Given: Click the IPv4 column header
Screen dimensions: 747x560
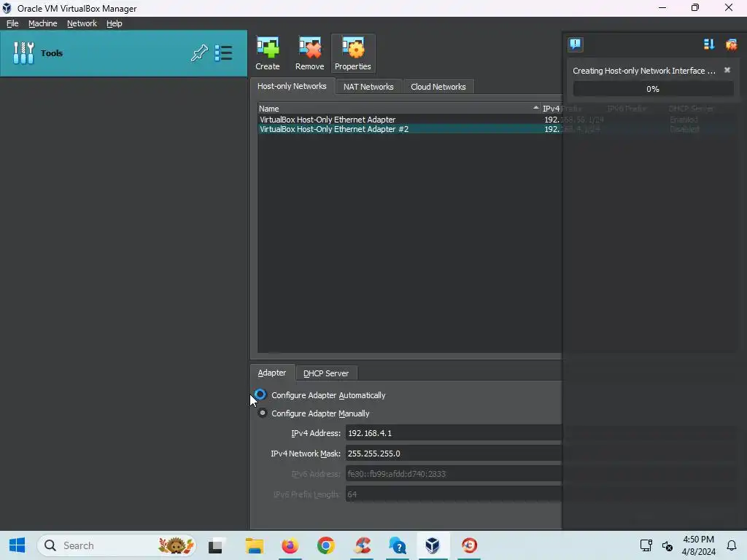Looking at the screenshot, I should click(x=551, y=109).
